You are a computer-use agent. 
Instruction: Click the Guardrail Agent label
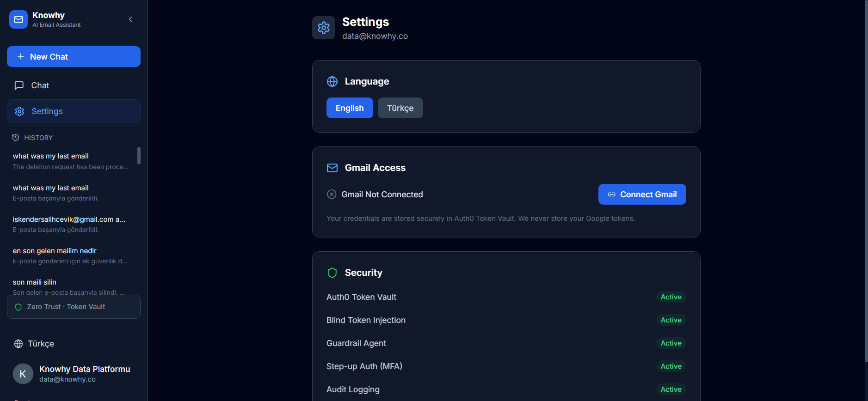click(356, 343)
